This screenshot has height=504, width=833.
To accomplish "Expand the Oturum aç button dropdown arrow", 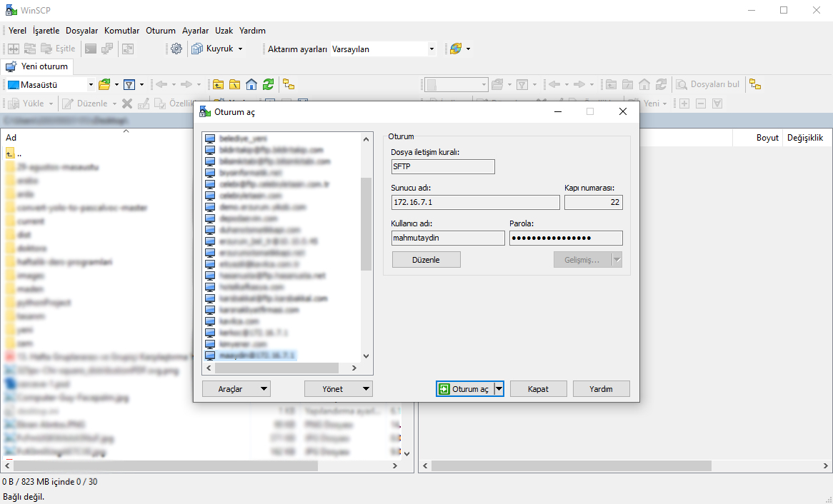I will 499,389.
